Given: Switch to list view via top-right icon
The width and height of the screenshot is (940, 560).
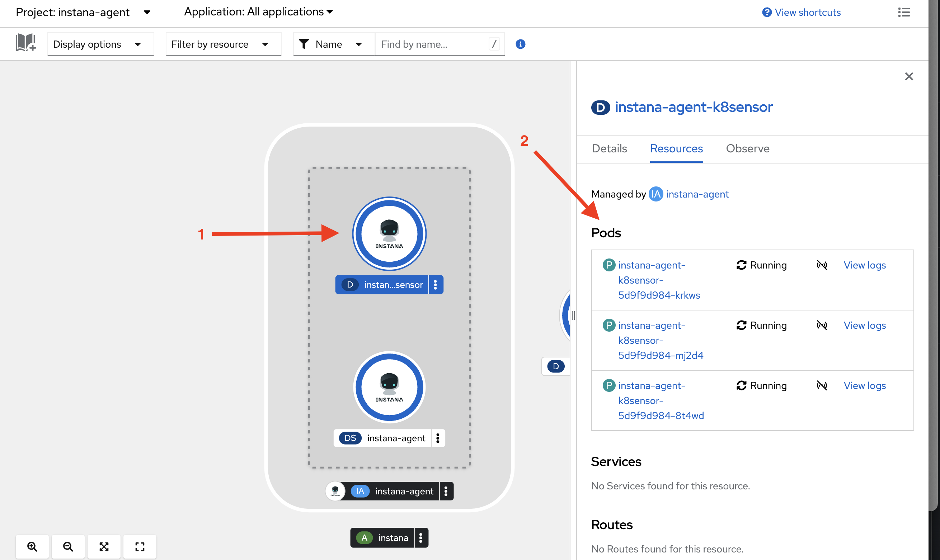Looking at the screenshot, I should tap(904, 12).
